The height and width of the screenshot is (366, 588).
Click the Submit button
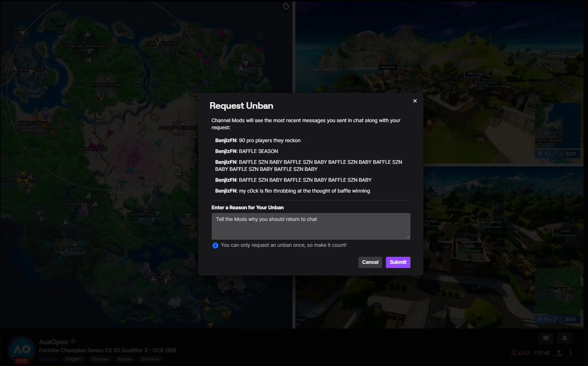[x=398, y=262]
